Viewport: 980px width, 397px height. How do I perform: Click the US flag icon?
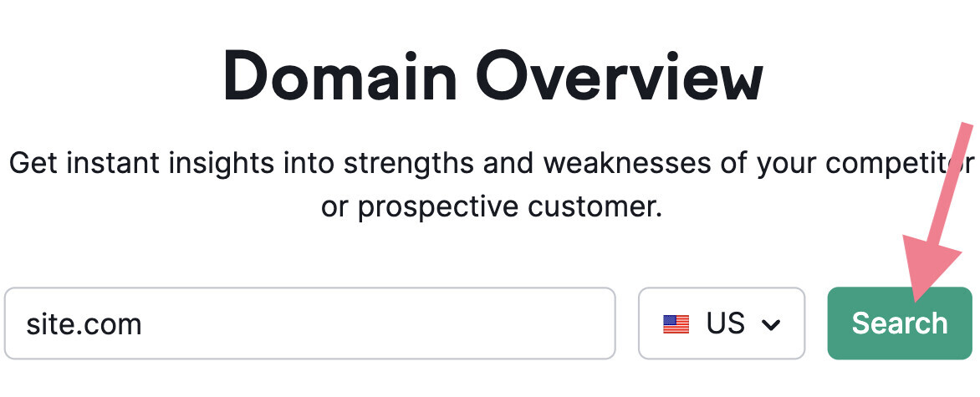[x=676, y=323]
